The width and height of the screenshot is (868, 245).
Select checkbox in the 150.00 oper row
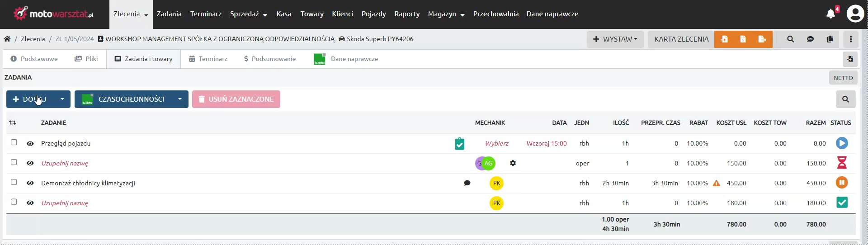14,162
